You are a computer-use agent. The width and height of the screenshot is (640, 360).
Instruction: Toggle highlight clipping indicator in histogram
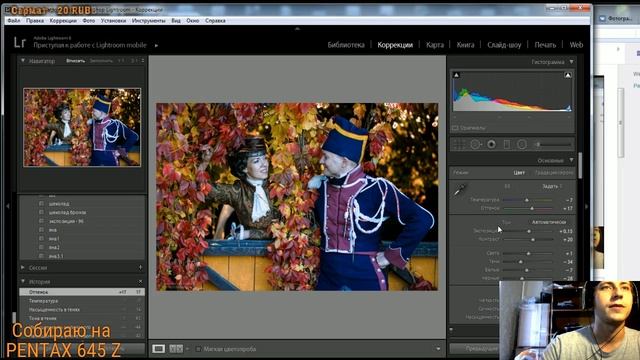pyautogui.click(x=568, y=75)
